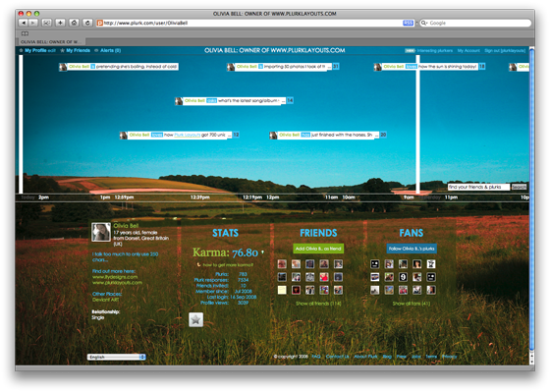Go back with the browser back arrow

[24, 23]
